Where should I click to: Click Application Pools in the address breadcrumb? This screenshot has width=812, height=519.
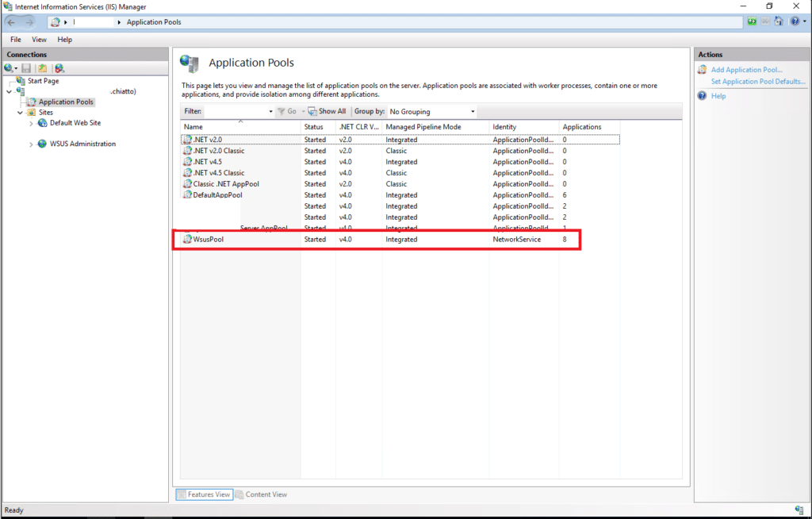pyautogui.click(x=154, y=22)
